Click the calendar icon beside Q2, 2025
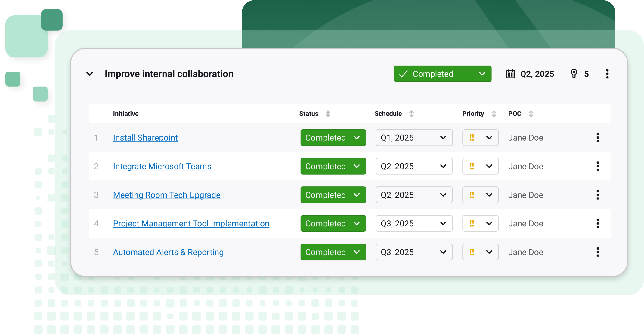This screenshot has width=644, height=334. 510,74
